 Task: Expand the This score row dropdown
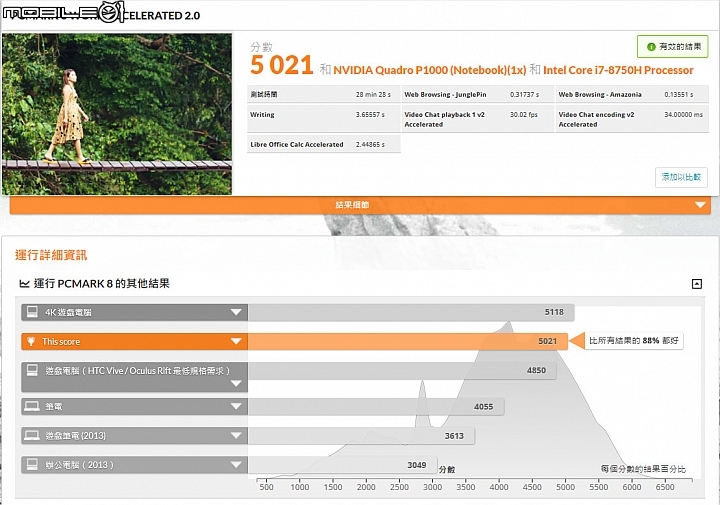(236, 341)
